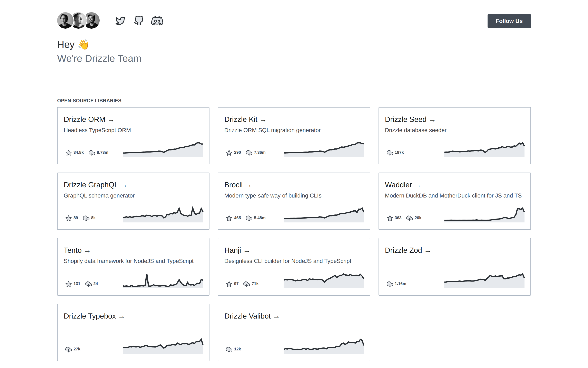588x368 pixels.
Task: Click the '8.73m' download count
Action: tap(102, 152)
